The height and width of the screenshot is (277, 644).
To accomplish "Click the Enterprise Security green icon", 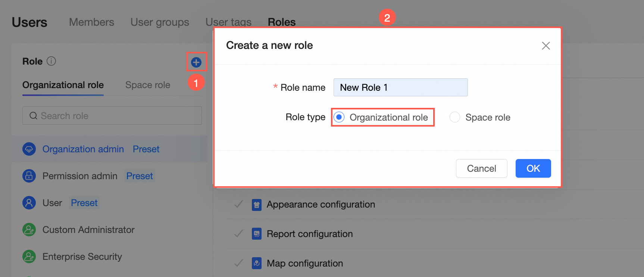I will (x=29, y=256).
